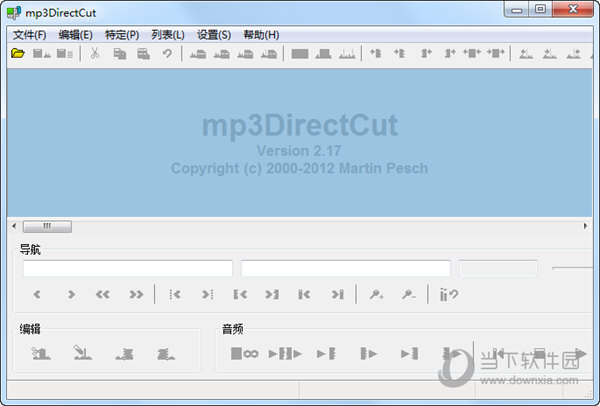Viewport: 600px width, 406px height.
Task: Click the pencil edit icon in the 编辑 panel
Action: (x=82, y=352)
